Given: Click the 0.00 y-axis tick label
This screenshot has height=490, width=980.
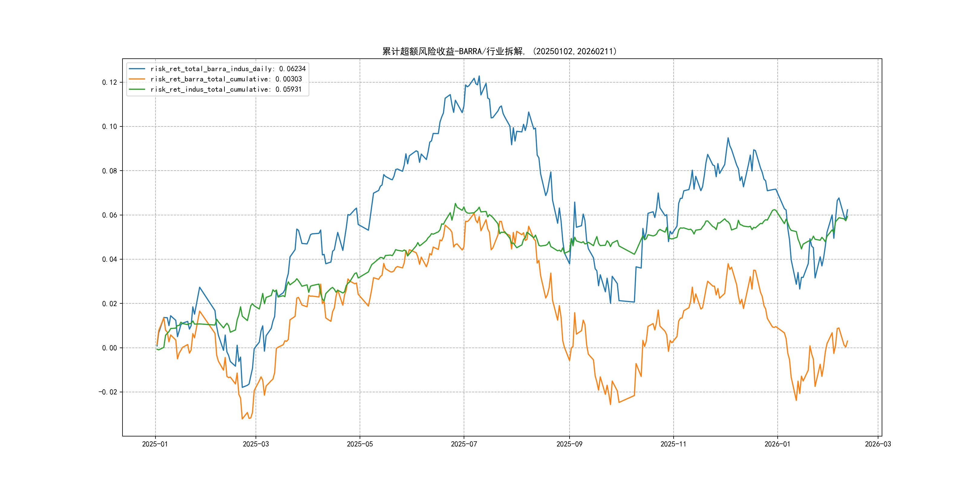Looking at the screenshot, I should pos(109,348).
